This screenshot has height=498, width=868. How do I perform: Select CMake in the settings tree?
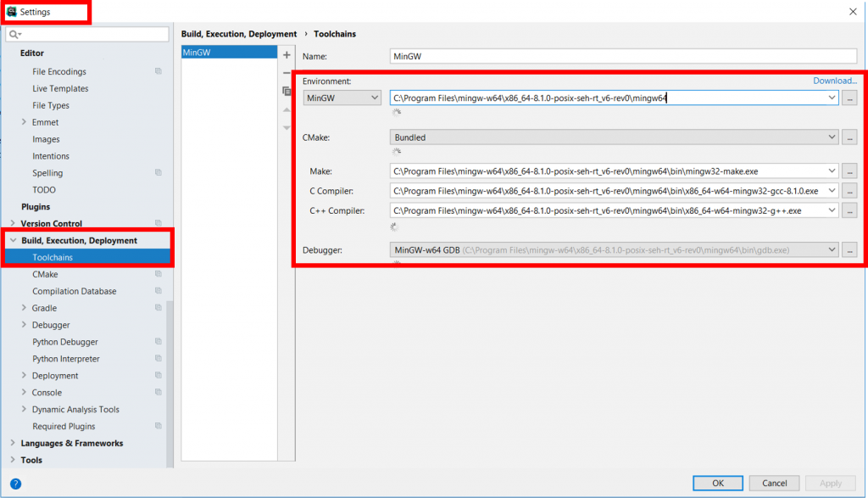coord(45,274)
